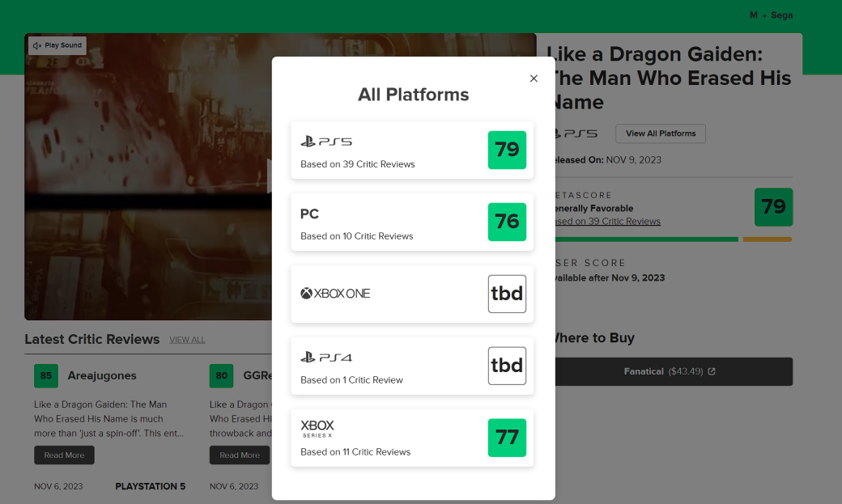This screenshot has height=504, width=842.
Task: Click the 'All Platforms' popup title
Action: [x=414, y=95]
